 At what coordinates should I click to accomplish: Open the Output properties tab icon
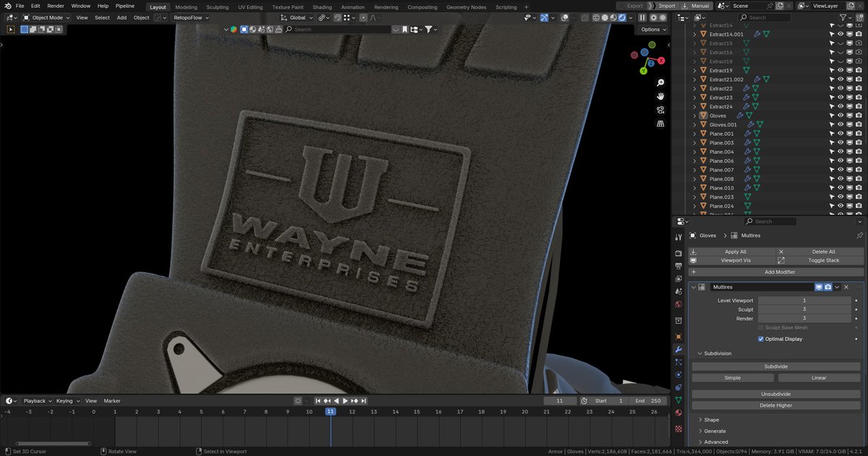[x=678, y=266]
